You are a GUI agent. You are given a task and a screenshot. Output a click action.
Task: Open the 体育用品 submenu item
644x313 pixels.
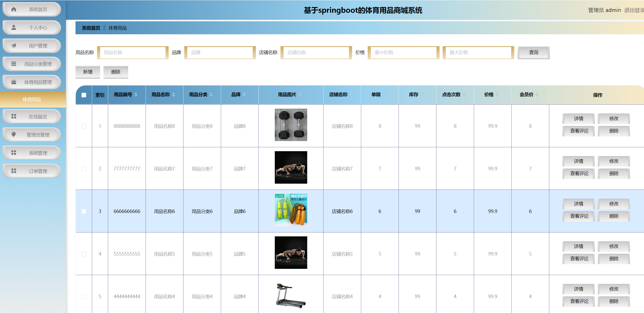point(31,99)
